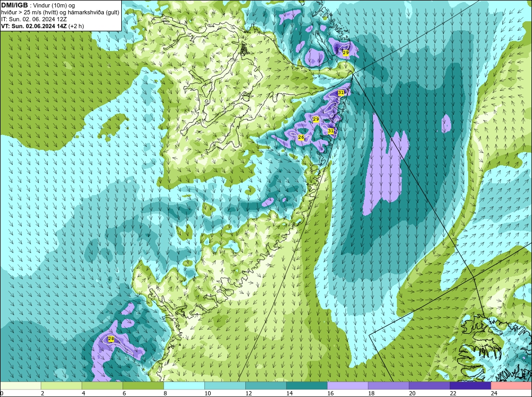Screen dimensions: 532x397
Task: Click legend scale value 16
Action: tap(330, 393)
